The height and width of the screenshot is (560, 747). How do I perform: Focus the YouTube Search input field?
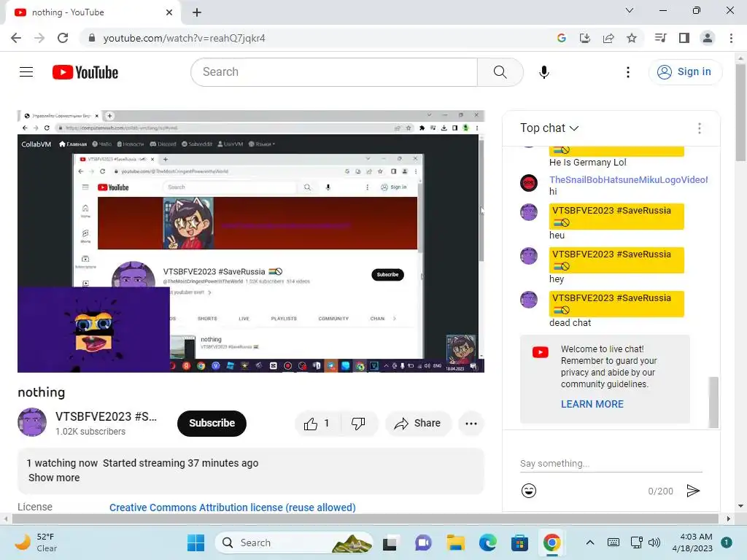tap(334, 72)
